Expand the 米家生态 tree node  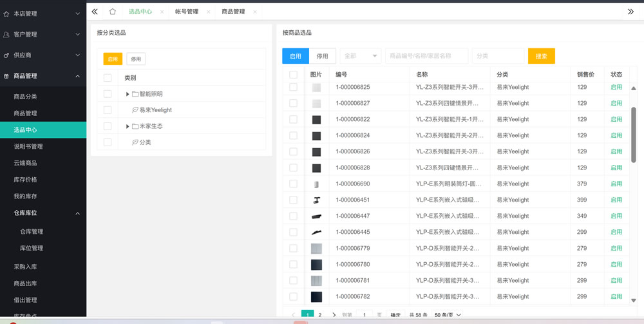coord(128,126)
